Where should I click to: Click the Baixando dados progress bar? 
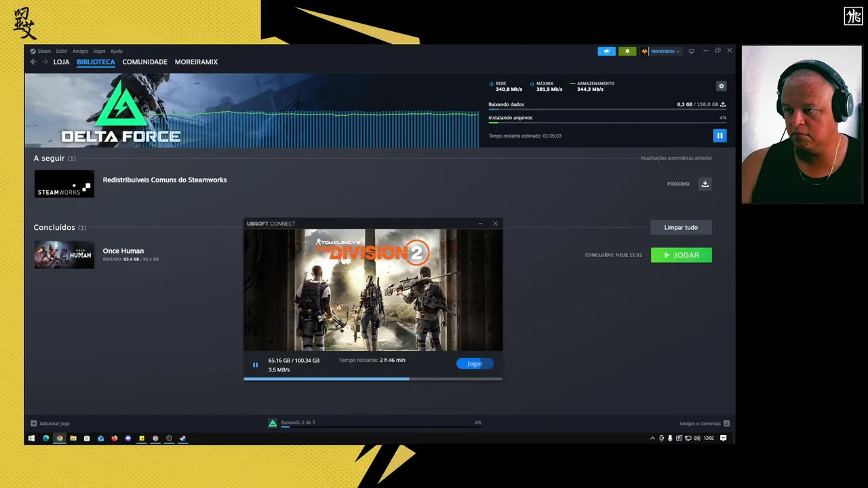pyautogui.click(x=607, y=109)
